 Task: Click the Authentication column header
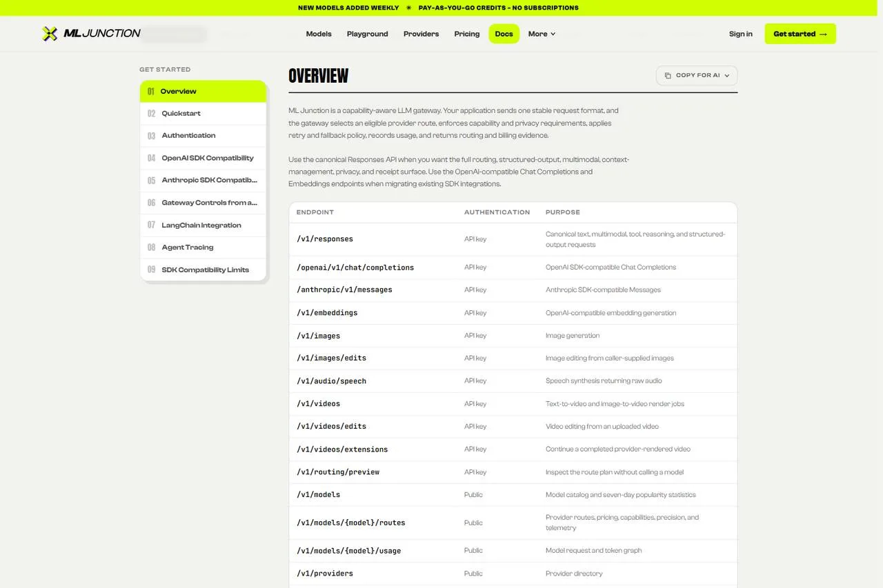(497, 212)
